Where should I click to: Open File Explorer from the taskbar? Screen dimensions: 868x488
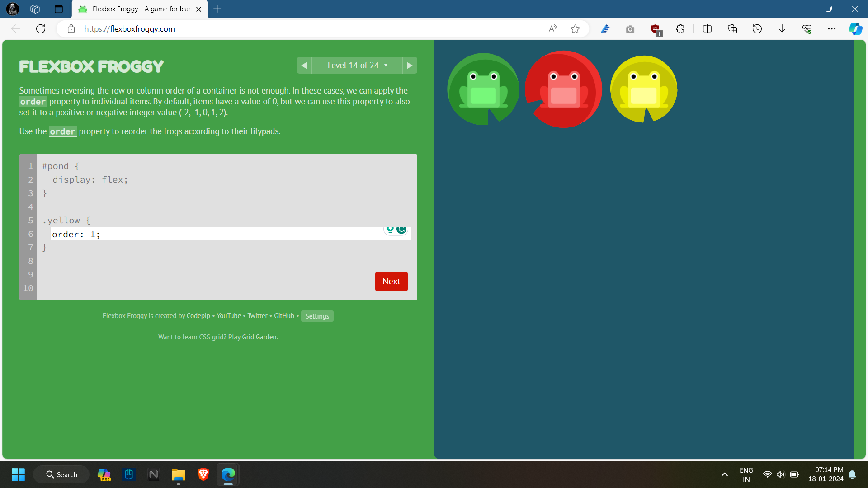point(178,475)
